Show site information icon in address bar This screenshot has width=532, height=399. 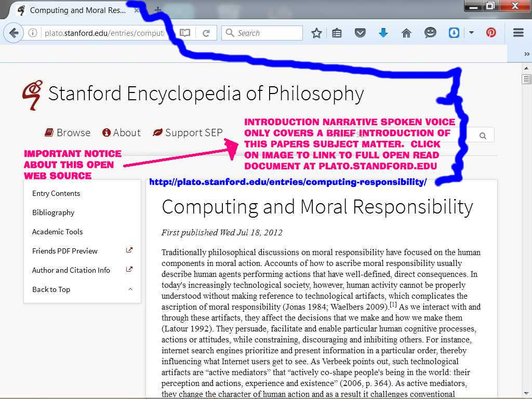(33, 33)
